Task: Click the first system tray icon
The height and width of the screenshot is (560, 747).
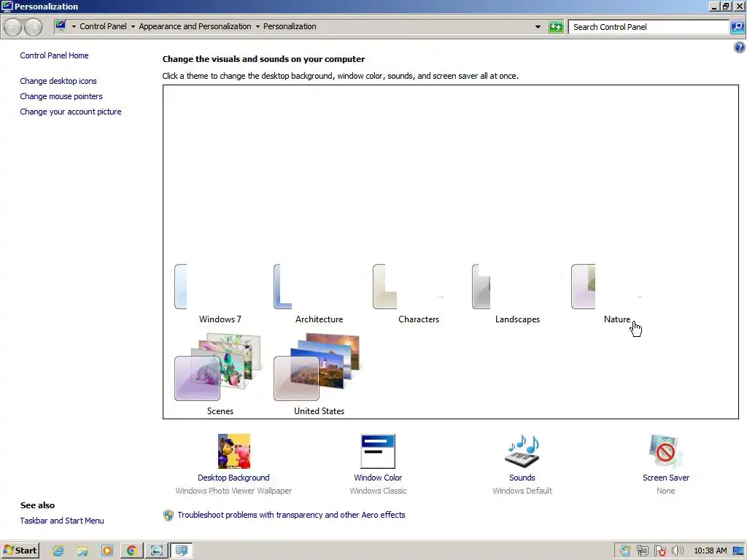Action: pos(624,551)
